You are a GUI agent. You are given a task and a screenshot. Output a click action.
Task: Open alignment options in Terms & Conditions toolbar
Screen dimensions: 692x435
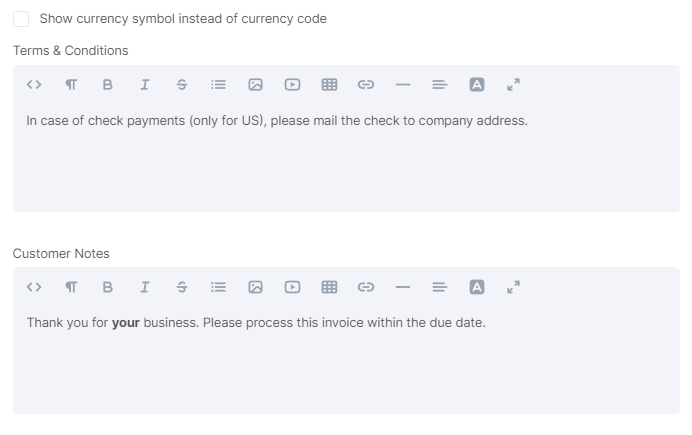click(x=440, y=84)
